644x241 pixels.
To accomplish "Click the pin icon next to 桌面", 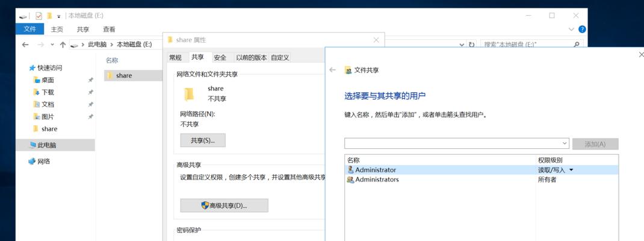I will click(x=90, y=80).
